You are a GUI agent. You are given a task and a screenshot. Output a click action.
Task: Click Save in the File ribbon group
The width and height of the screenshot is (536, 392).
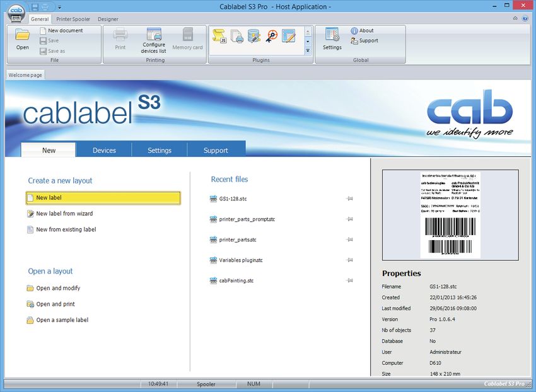49,41
